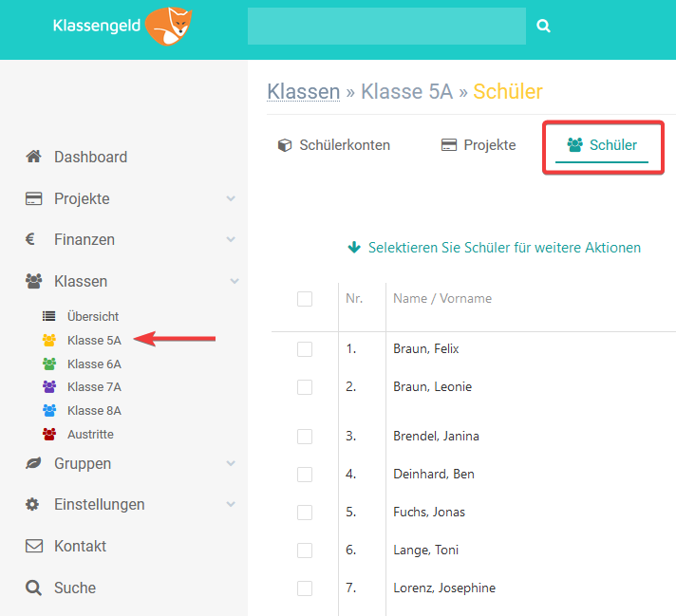The width and height of the screenshot is (676, 616).
Task: Expand the Finanzen menu chevron
Action: point(231,240)
